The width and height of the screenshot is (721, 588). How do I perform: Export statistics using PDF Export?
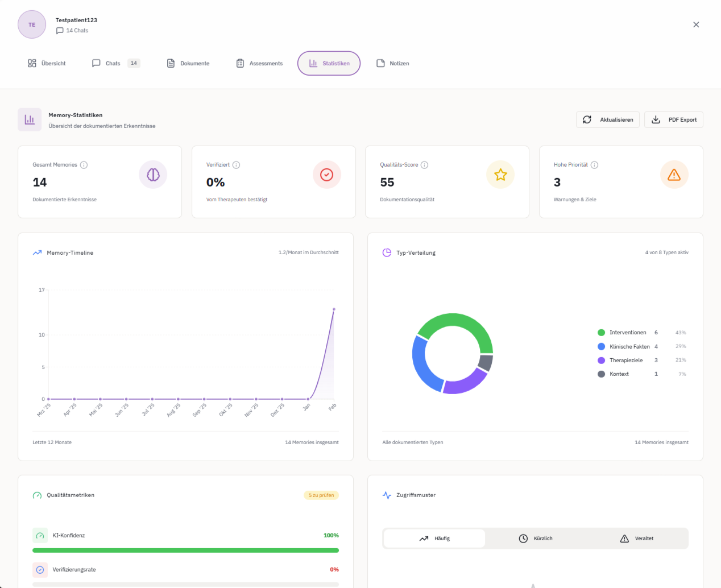(x=673, y=119)
